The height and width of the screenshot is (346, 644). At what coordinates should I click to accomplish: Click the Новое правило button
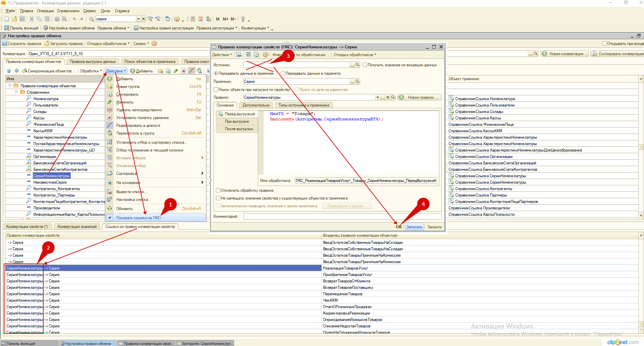tap(420, 97)
